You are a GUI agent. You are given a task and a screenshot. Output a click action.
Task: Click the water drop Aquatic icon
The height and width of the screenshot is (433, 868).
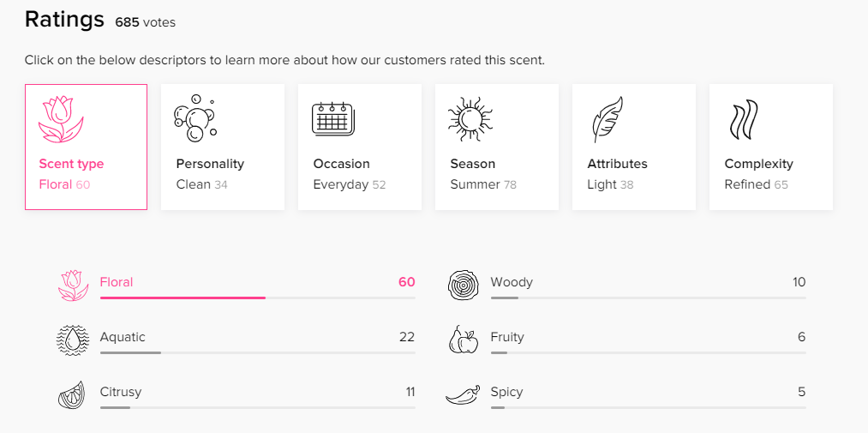tap(73, 340)
